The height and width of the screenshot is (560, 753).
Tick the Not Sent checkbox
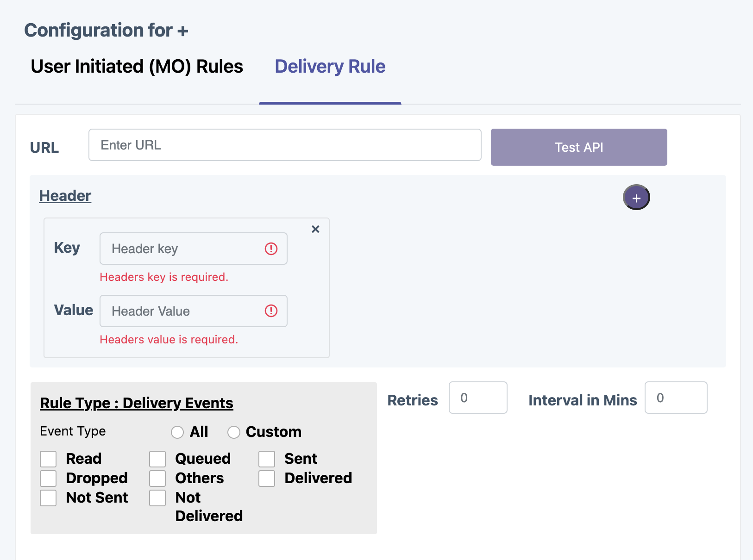tap(48, 498)
